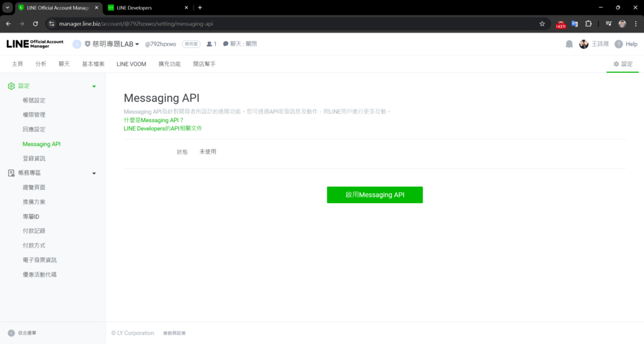Viewport: 644px width, 344px height.
Task: Reload the page with refresh icon
Action: coord(36,24)
